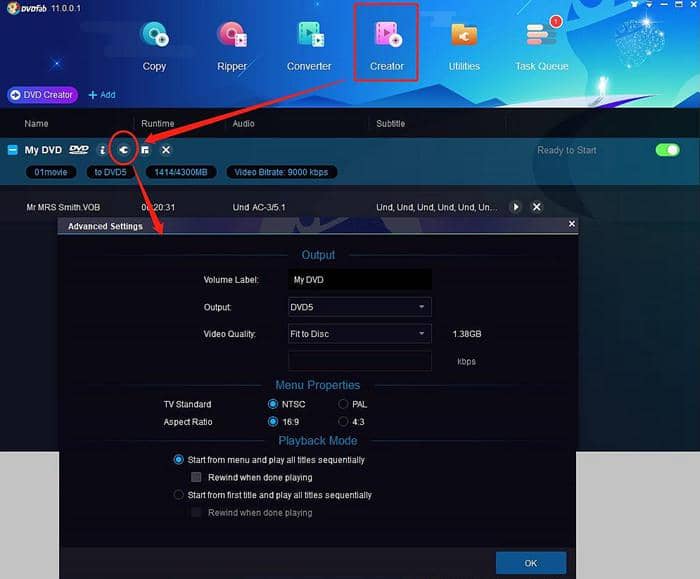Screen dimensions: 700x579
Task: Open the title bar dropdown menu icon
Action: click(649, 4)
